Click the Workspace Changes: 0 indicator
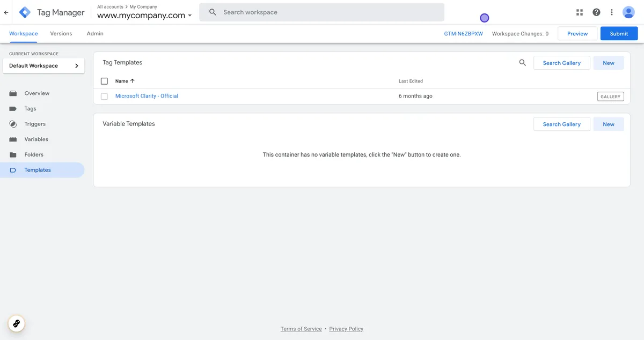The height and width of the screenshot is (340, 644). click(x=520, y=33)
